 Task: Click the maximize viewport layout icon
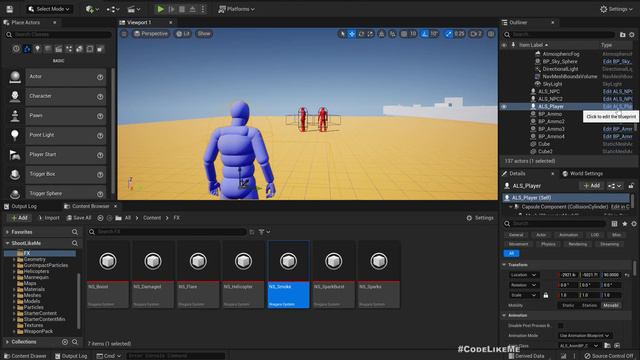pos(491,34)
